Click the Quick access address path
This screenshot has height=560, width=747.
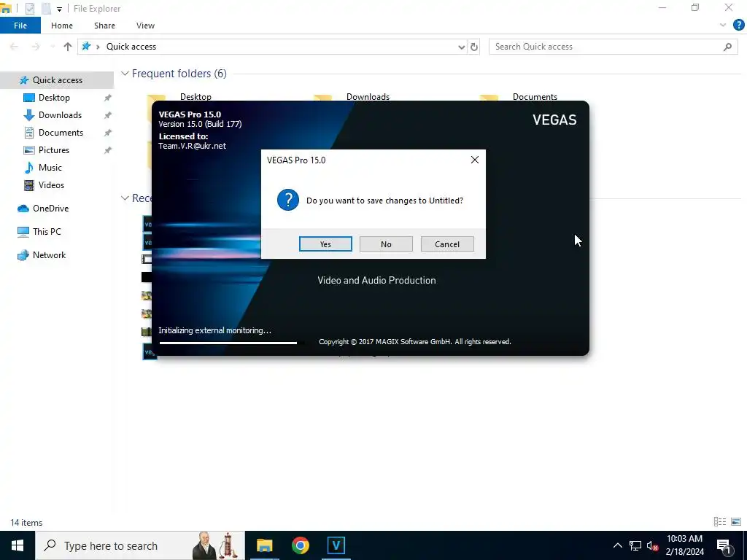(x=131, y=47)
